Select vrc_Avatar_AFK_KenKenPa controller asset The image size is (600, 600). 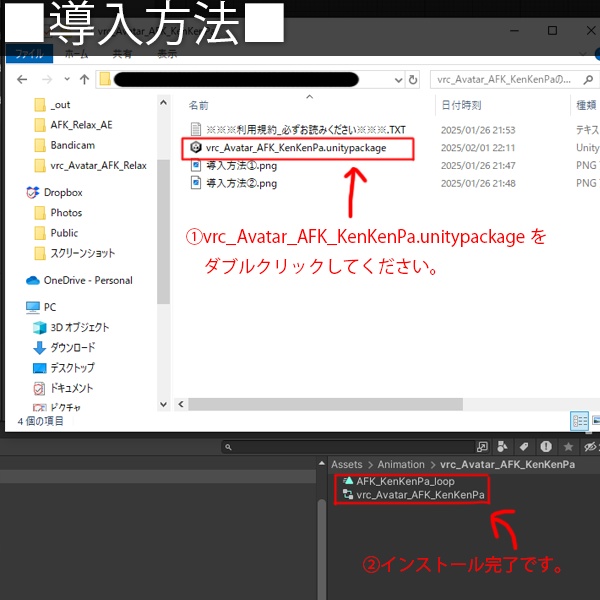pyautogui.click(x=414, y=495)
